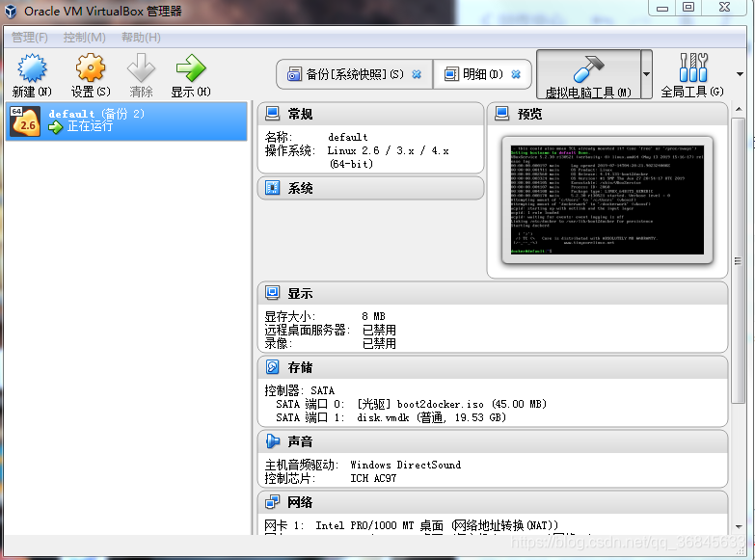Click the System section chip icon
755x560 pixels.
[x=273, y=188]
